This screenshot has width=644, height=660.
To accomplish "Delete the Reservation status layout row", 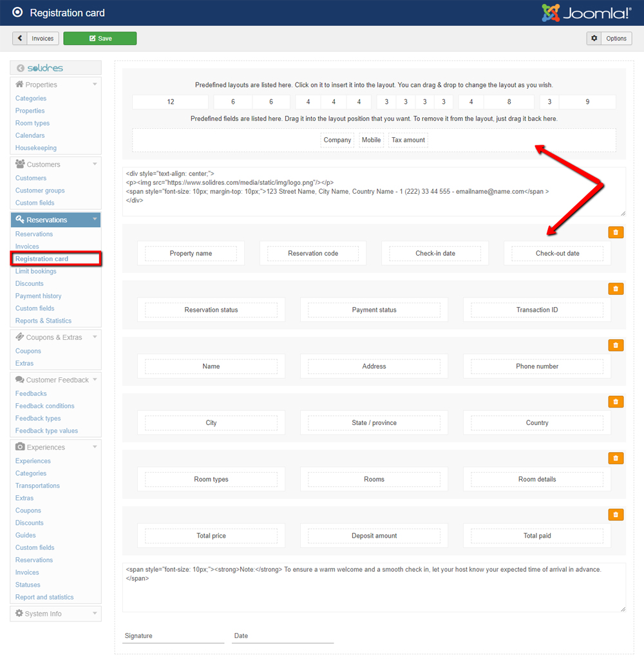I will coord(616,289).
